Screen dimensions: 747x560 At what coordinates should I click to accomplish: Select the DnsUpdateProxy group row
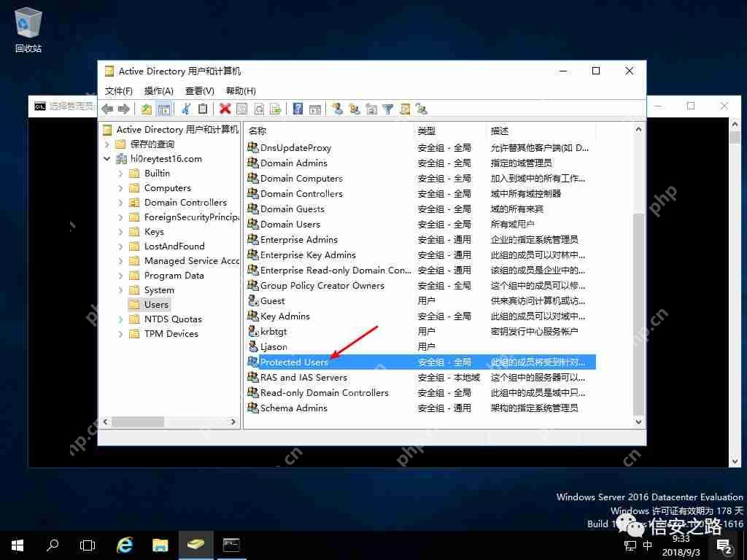421,147
